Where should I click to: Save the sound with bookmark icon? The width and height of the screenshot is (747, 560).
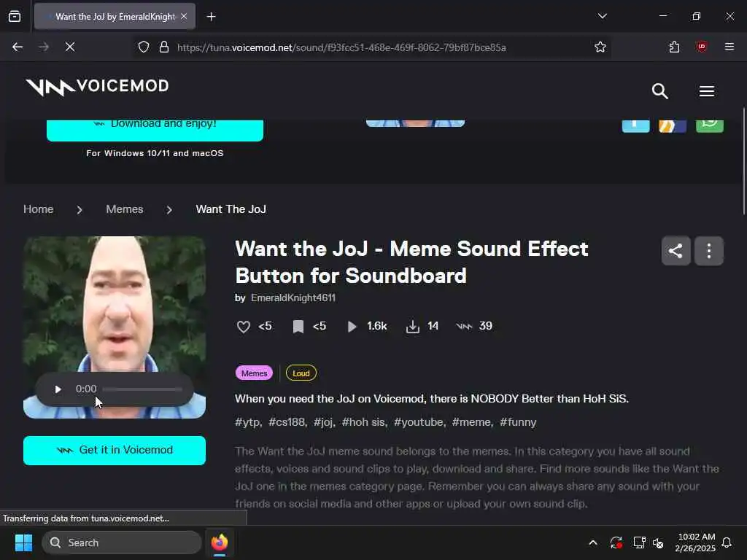(x=298, y=327)
